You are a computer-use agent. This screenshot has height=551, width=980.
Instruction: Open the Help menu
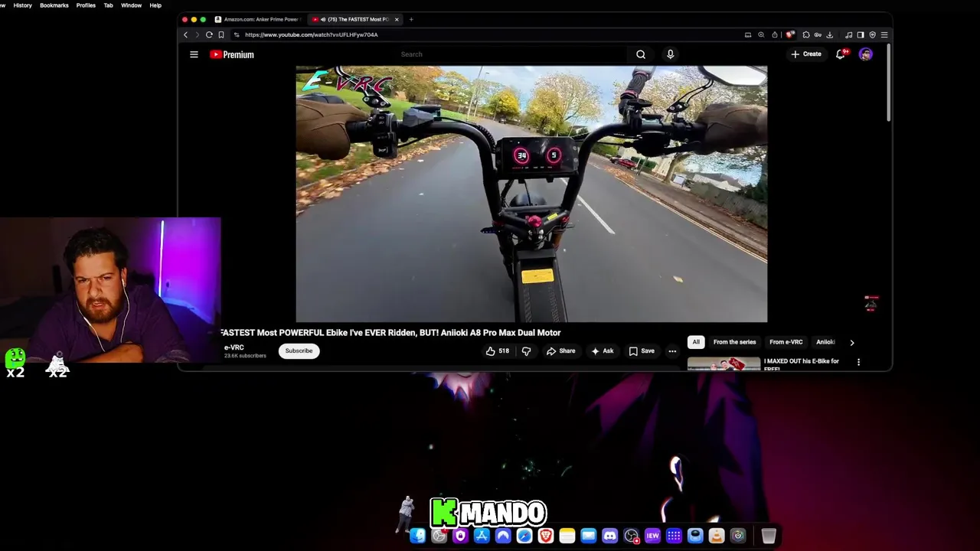click(x=155, y=5)
